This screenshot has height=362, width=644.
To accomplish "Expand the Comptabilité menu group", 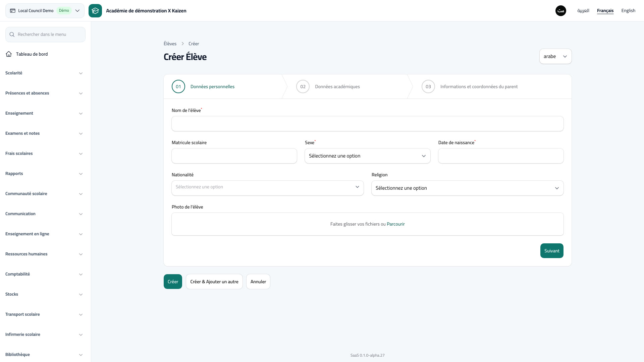I will pyautogui.click(x=44, y=274).
